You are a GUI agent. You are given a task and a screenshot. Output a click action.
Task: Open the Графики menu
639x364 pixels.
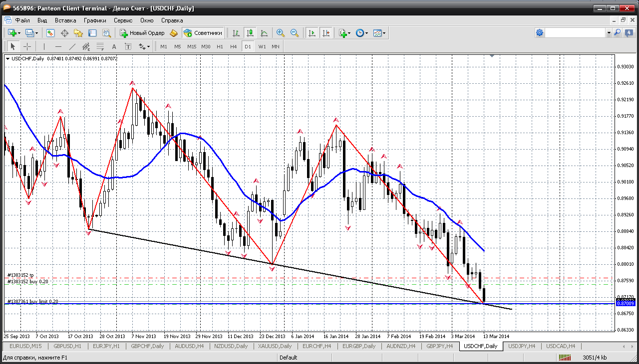(x=95, y=20)
